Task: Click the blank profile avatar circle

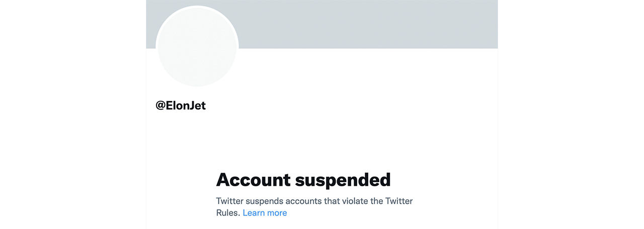Action: pos(197,47)
